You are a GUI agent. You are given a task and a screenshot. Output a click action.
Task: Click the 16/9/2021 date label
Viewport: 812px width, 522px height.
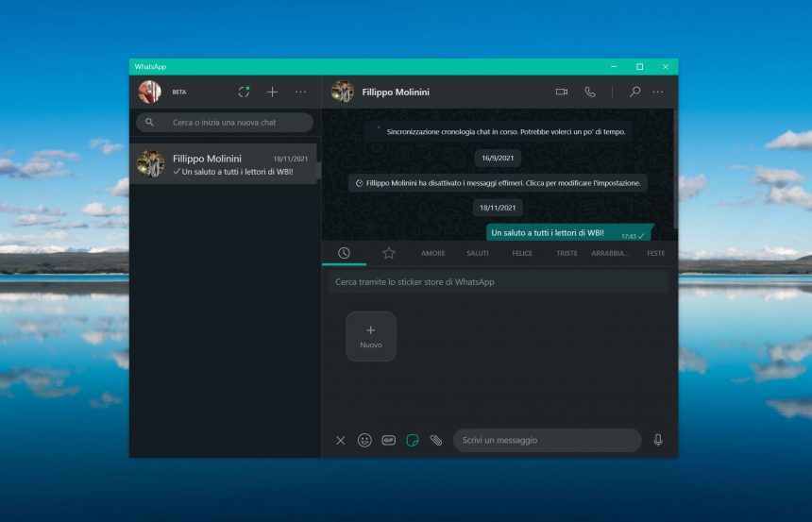coord(498,158)
